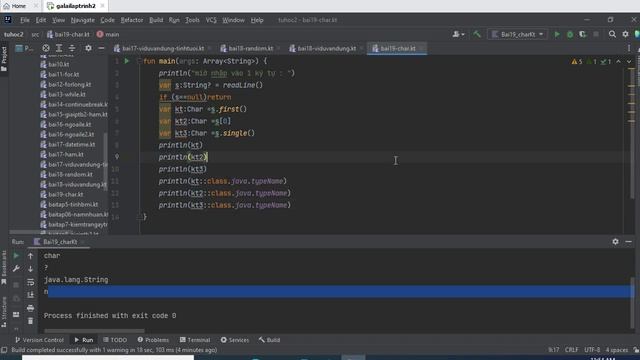640x360 pixels.
Task: Open the Problems tool window
Action: 153,340
